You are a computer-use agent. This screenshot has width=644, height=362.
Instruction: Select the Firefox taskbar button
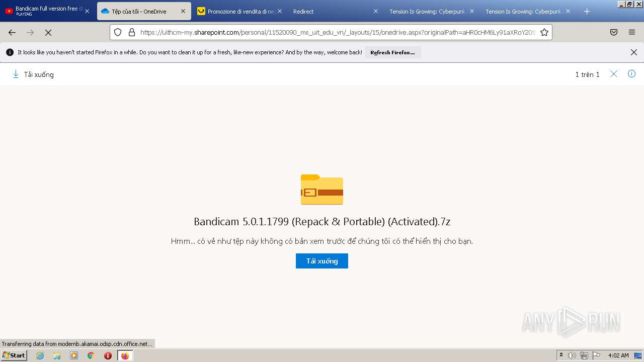pyautogui.click(x=125, y=355)
